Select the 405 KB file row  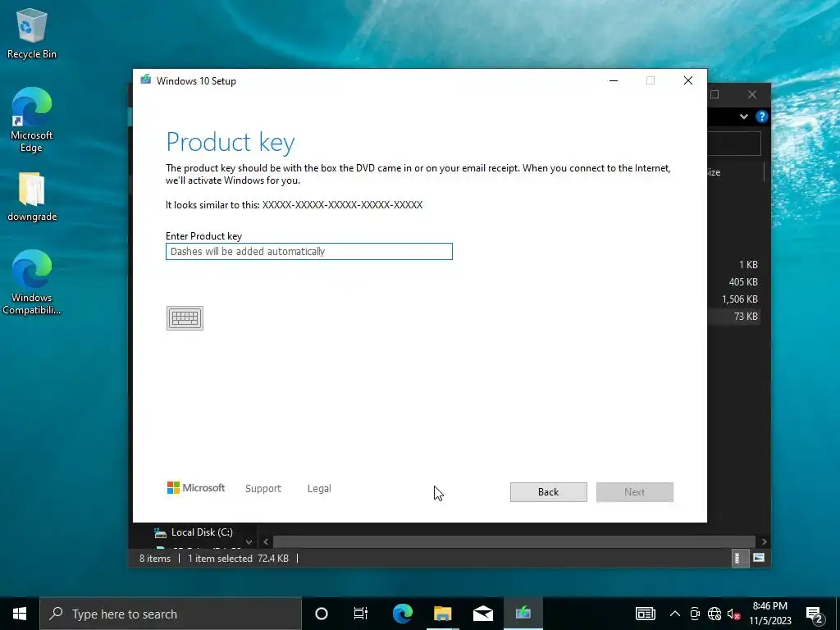tap(734, 282)
